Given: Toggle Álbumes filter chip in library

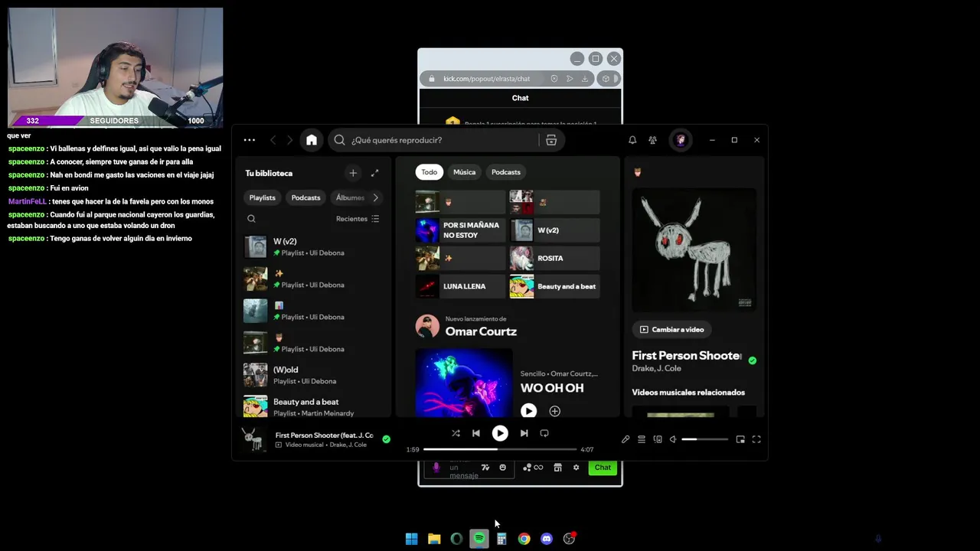Looking at the screenshot, I should coord(350,197).
